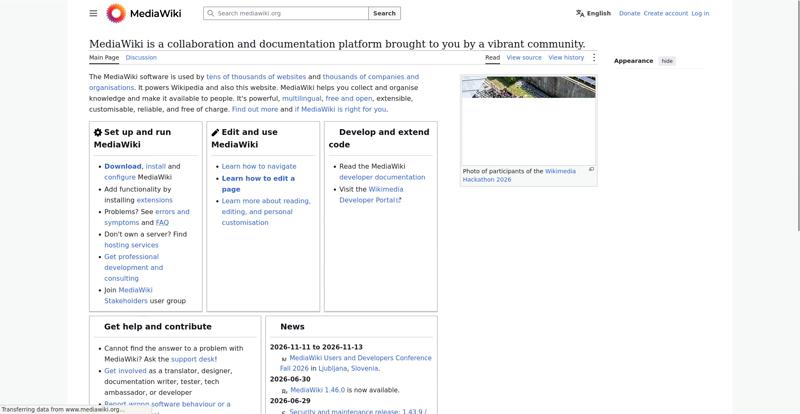
Task: Open errors and symptoms link
Action: 147,217
